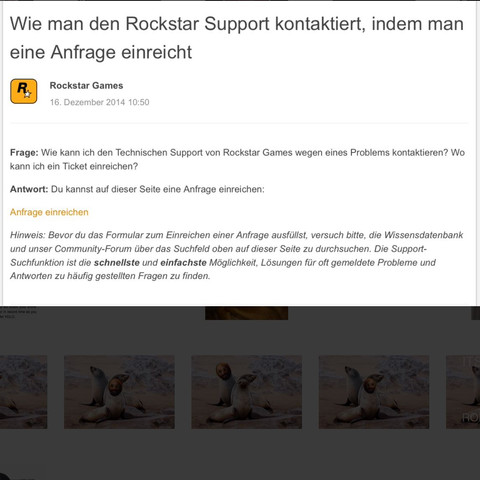This screenshot has height=480, width=480.
Task: Click the bold word 'schnellste'
Action: (x=117, y=263)
